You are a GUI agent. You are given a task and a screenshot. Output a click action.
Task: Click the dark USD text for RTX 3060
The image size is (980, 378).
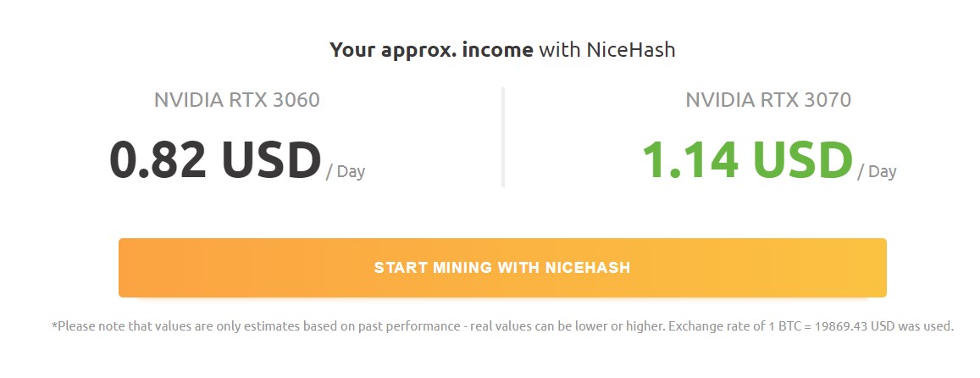[271, 160]
